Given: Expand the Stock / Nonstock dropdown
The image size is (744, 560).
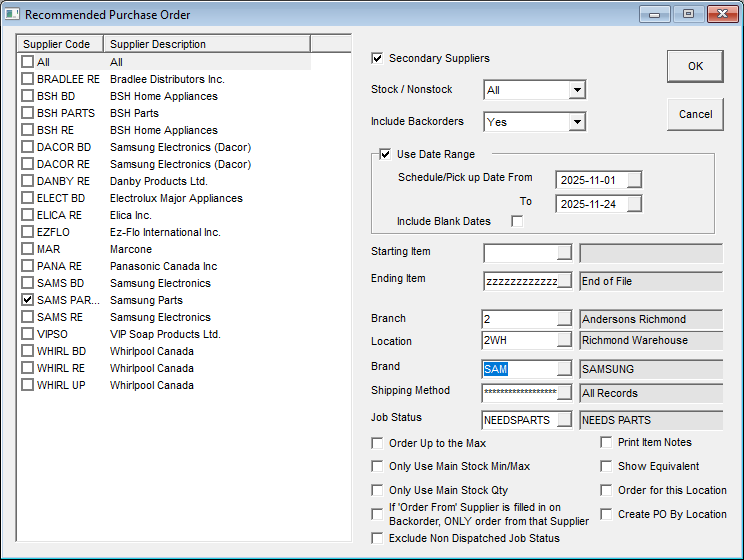Looking at the screenshot, I should 576,90.
